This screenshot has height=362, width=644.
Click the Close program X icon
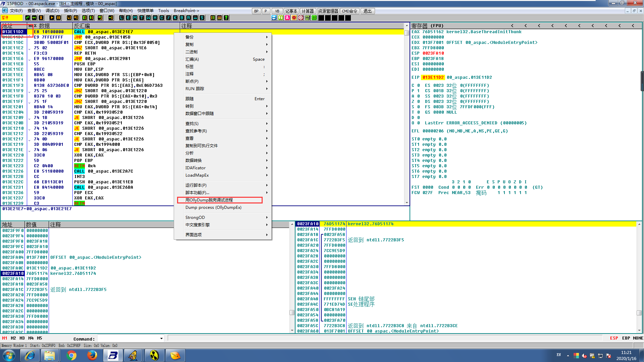(41, 18)
